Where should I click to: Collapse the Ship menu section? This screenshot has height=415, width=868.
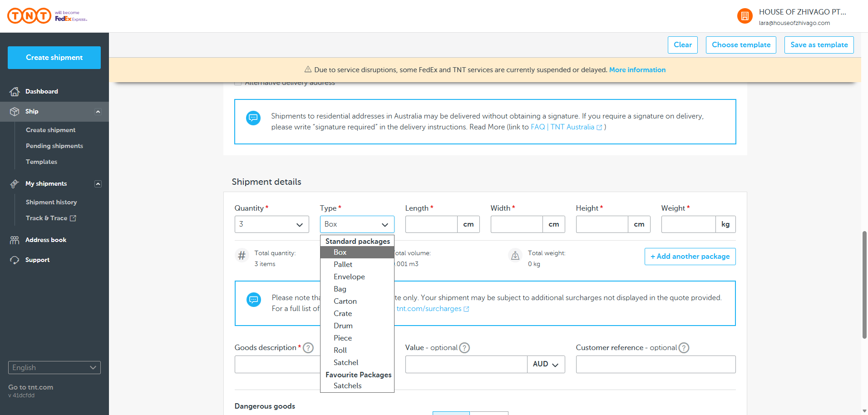[x=98, y=112]
